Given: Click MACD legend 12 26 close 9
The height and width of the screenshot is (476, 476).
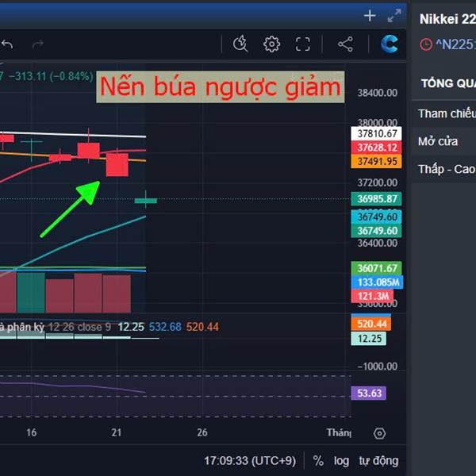Looking at the screenshot, I should click(x=79, y=327).
